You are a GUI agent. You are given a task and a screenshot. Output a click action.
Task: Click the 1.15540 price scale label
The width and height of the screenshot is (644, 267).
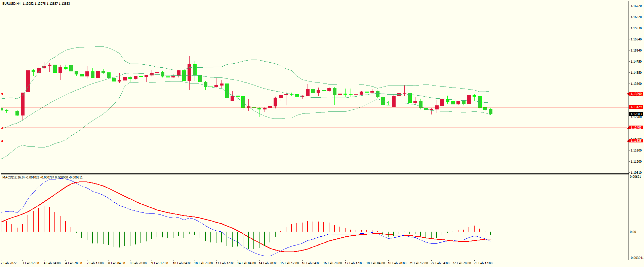click(636, 39)
